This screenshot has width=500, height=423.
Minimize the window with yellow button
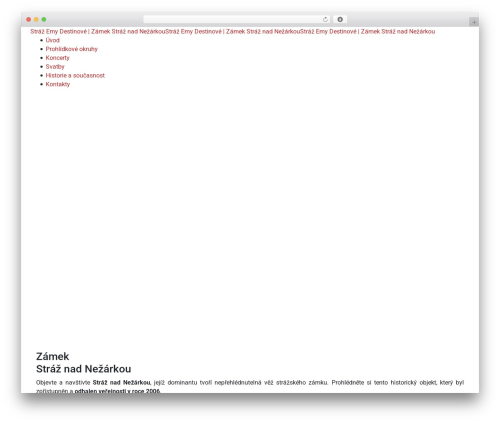pyautogui.click(x=36, y=20)
